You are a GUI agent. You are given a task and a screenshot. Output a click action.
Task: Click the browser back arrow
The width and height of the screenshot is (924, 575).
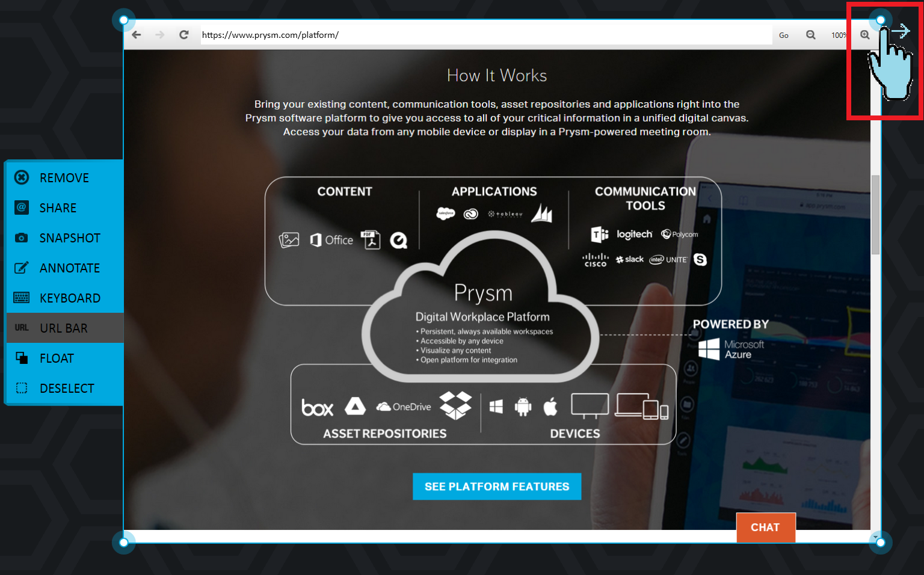point(137,35)
